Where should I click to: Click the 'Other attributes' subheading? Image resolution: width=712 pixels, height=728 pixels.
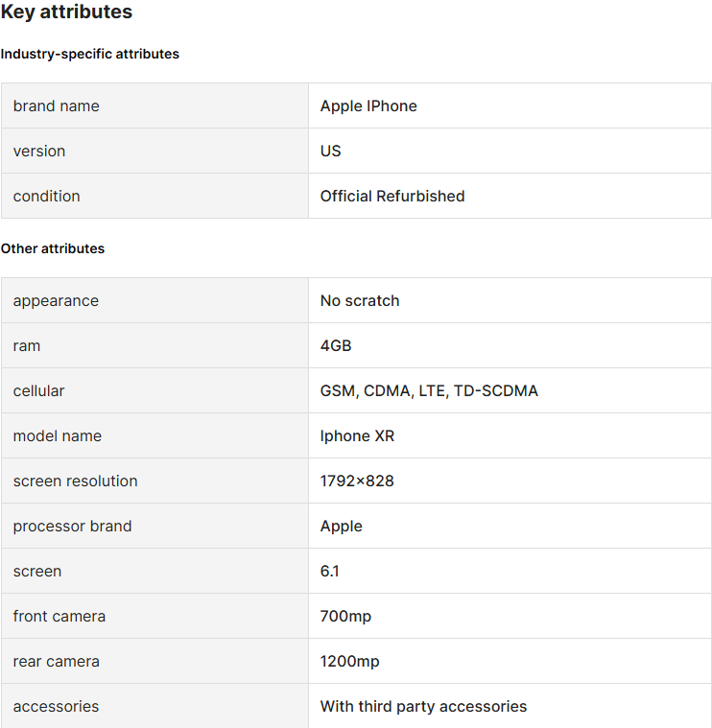coord(53,248)
